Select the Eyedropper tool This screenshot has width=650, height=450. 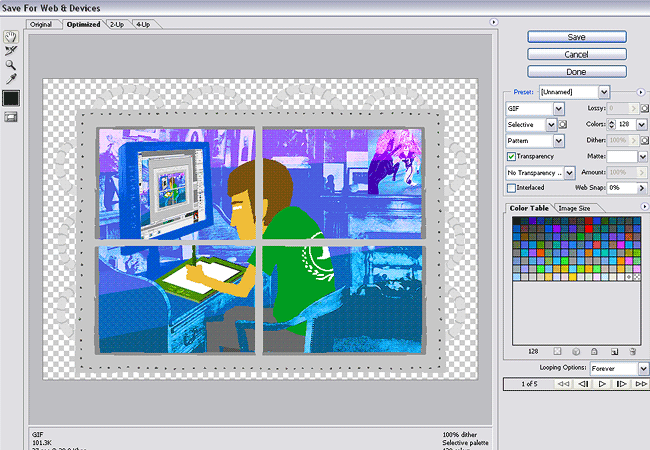(11, 78)
